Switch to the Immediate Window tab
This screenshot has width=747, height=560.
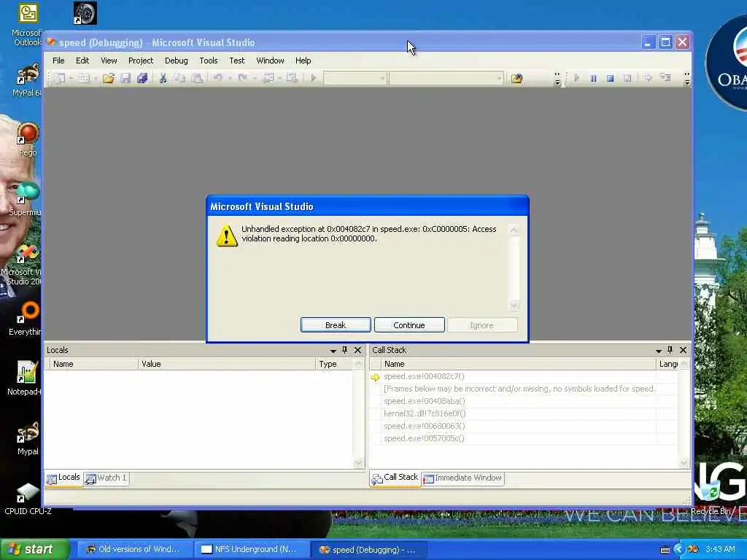pyautogui.click(x=462, y=478)
